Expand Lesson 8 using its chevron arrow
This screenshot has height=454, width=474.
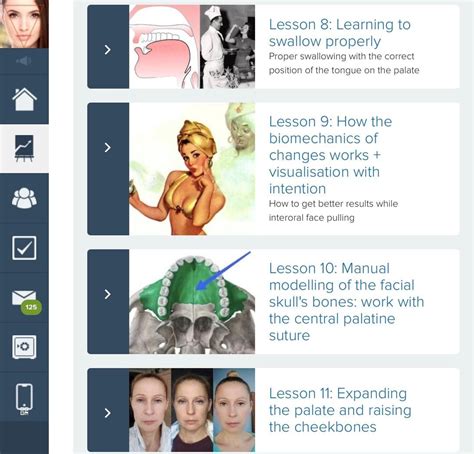click(x=107, y=50)
